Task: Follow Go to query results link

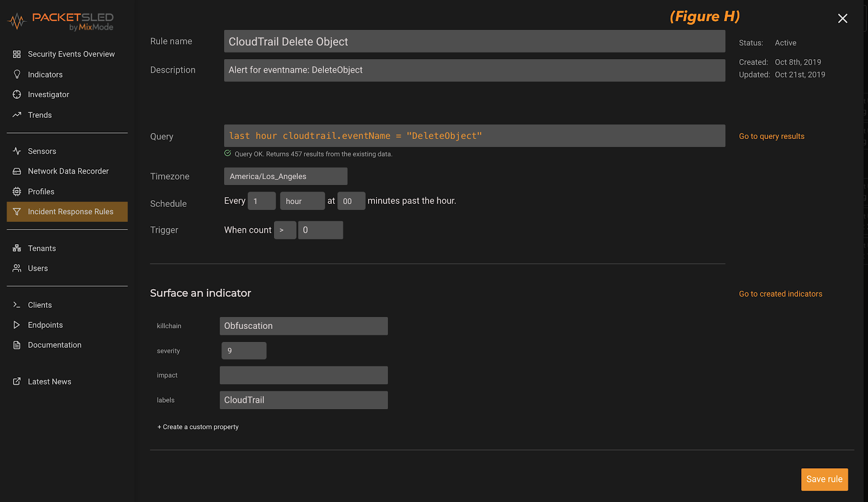Action: coord(771,136)
